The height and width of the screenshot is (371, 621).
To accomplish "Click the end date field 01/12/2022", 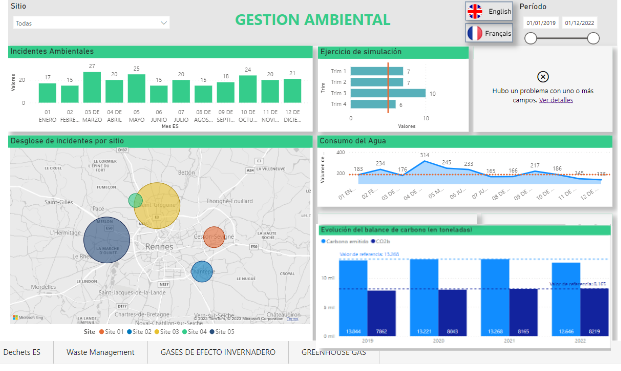I will (579, 23).
